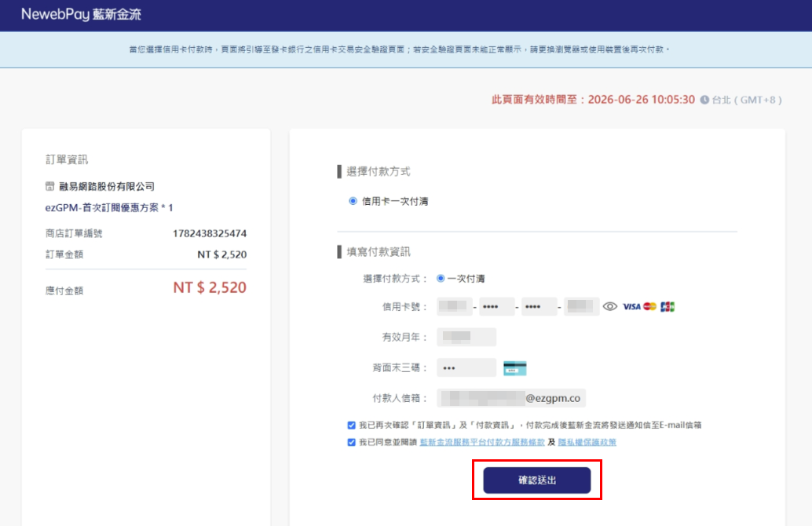Viewport: 812px width, 526px height.
Task: Toggle 我已再次確認訂單資訊 checkbox
Action: [x=351, y=425]
